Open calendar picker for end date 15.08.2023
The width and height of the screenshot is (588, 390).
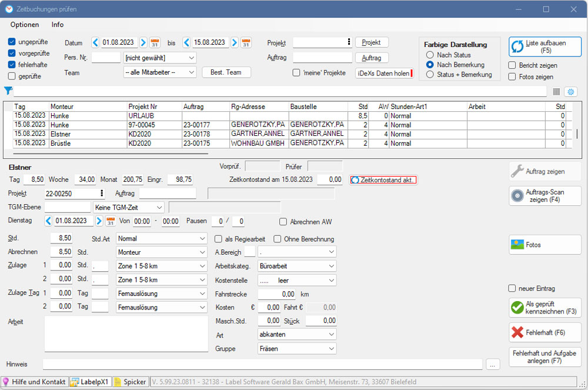click(246, 42)
